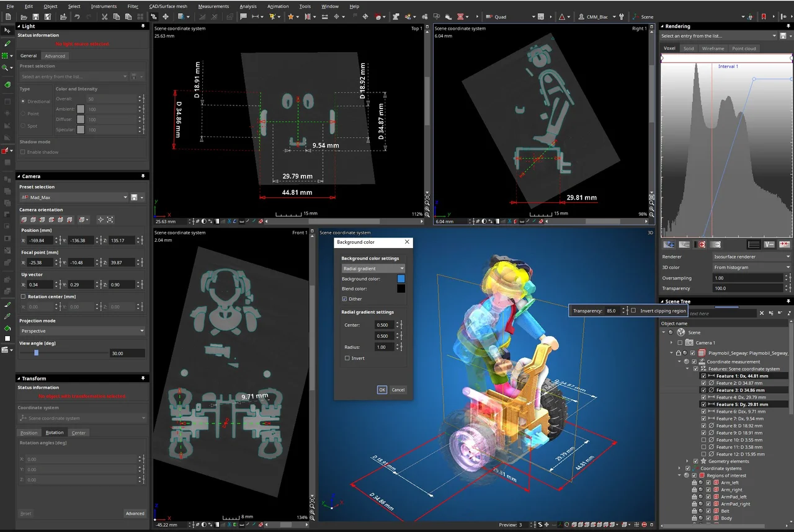Open the Radial gradient dropdown
The height and width of the screenshot is (532, 794).
pos(373,268)
